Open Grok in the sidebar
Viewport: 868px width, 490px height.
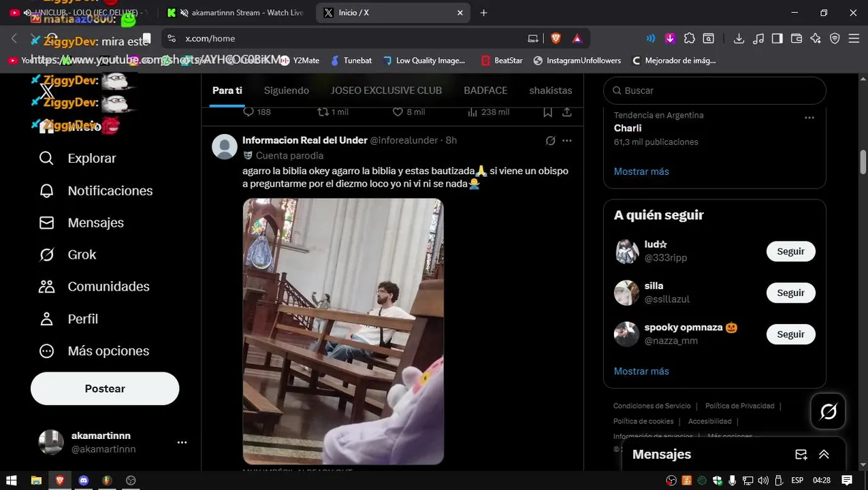pyautogui.click(x=67, y=255)
